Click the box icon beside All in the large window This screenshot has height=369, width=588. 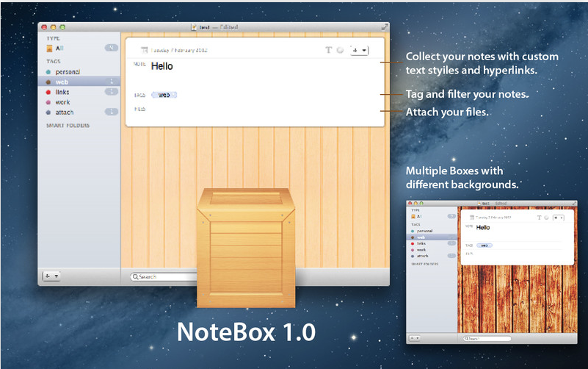pos(49,48)
